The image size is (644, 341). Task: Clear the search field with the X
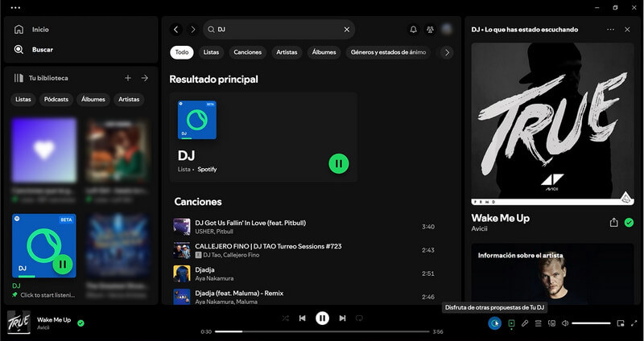347,30
